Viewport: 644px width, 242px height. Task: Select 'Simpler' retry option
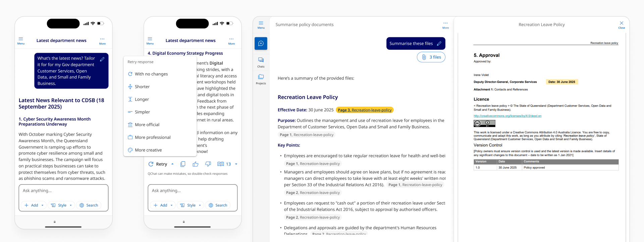(160, 112)
